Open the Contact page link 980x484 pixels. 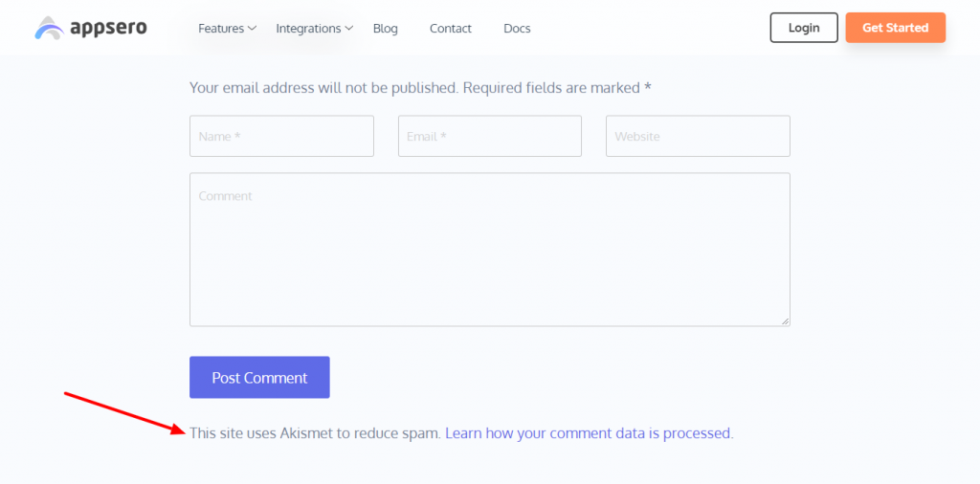451,28
